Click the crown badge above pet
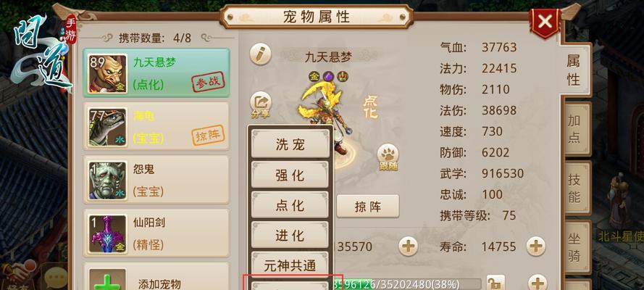The width and height of the screenshot is (644, 290). [x=343, y=76]
